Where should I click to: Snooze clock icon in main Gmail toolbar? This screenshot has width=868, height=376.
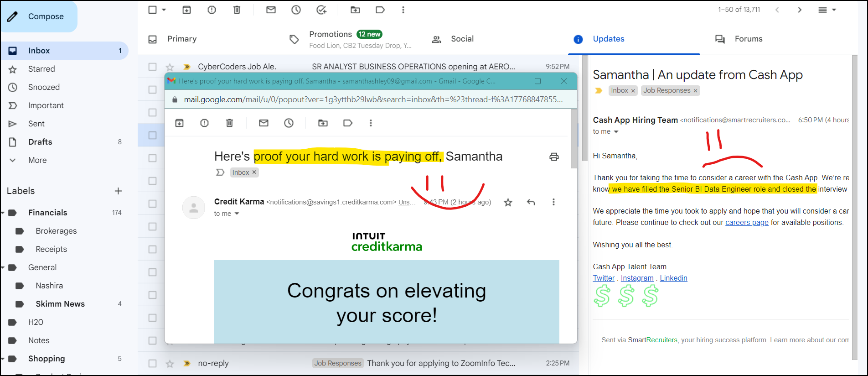[296, 10]
